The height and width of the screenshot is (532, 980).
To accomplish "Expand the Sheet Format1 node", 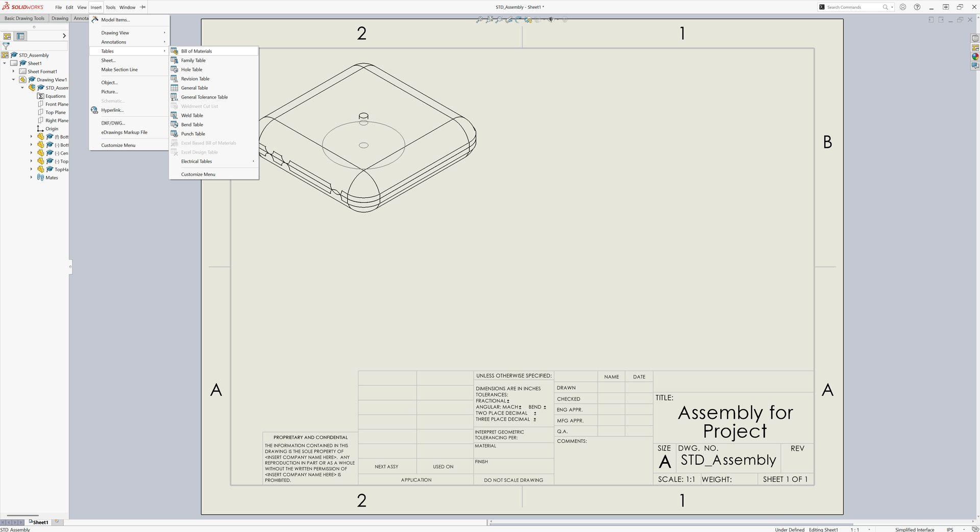I will [13, 71].
